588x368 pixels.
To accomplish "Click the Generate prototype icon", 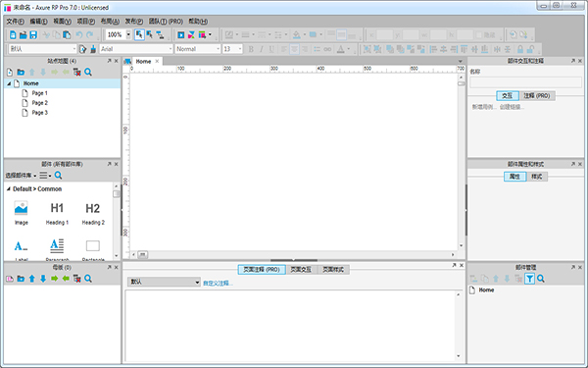I will (x=202, y=35).
